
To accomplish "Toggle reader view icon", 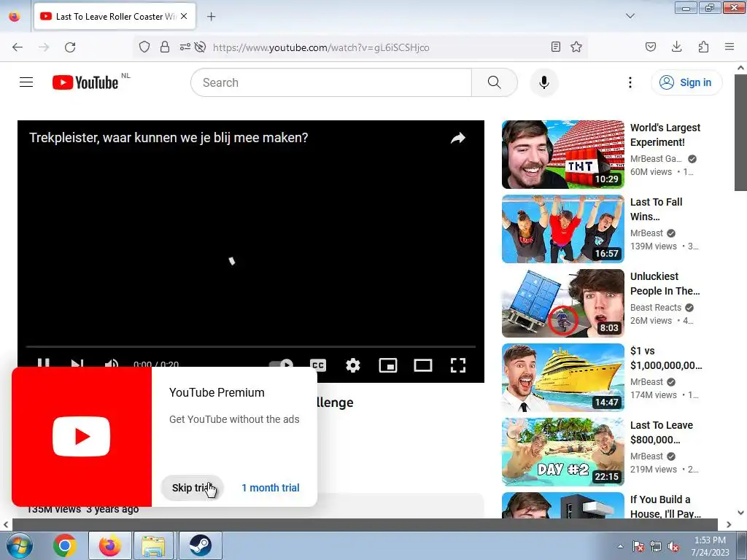I will click(x=555, y=47).
